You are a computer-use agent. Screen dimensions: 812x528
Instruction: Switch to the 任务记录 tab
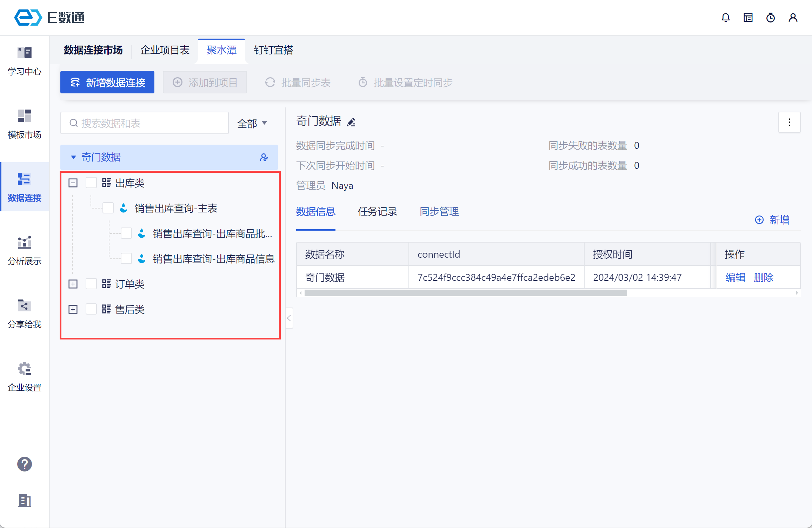click(x=377, y=211)
